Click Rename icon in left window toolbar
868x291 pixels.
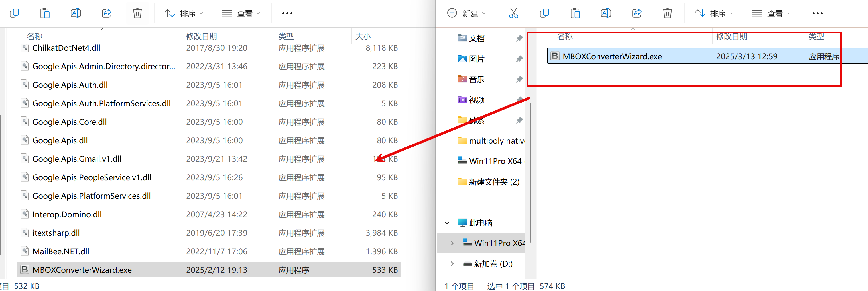point(76,13)
